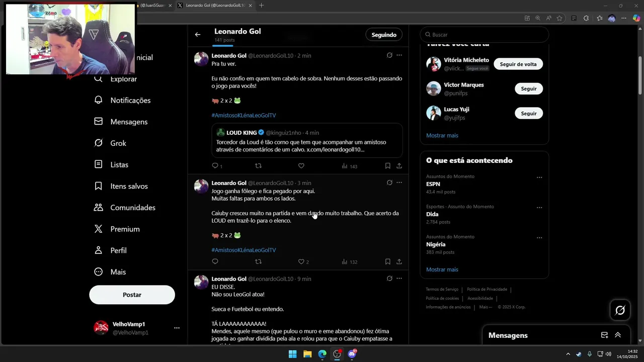Expand the Mais menu in the sidebar
The height and width of the screenshot is (362, 644).
coord(110,272)
